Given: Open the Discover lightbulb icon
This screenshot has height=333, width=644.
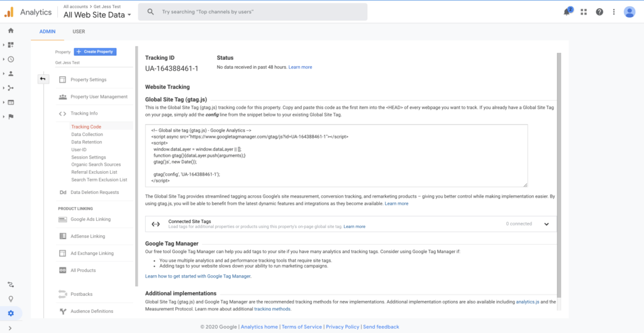Looking at the screenshot, I should click(11, 298).
